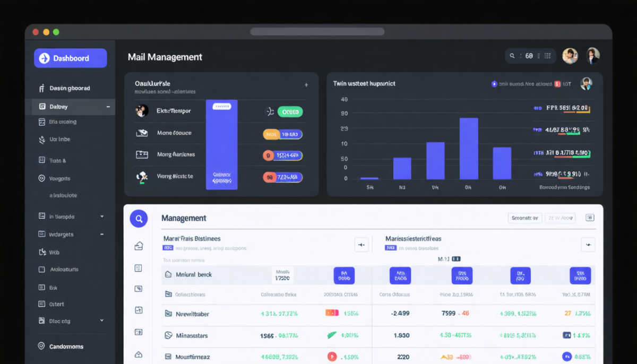Click the Minaosstars row name
637x364 pixels.
193,335
